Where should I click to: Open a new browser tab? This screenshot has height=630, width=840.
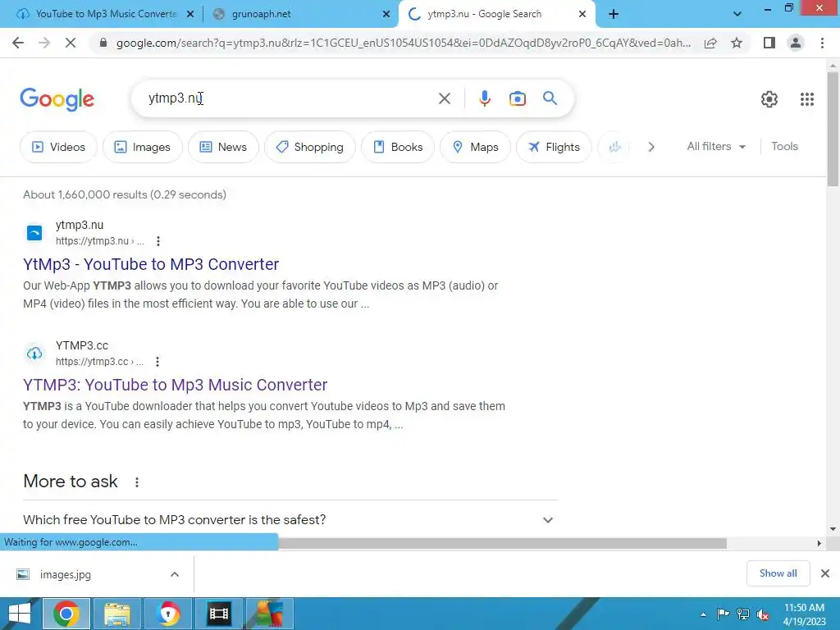tap(614, 14)
